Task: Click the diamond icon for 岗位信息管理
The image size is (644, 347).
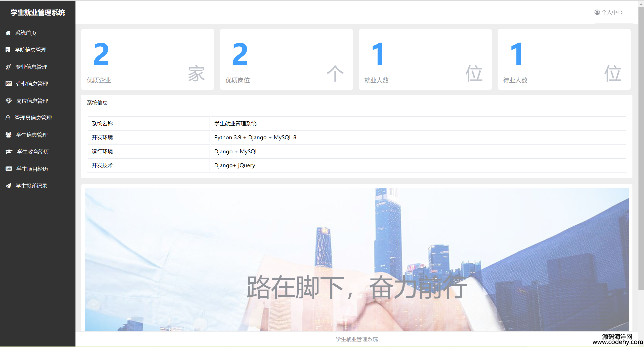Action: pyautogui.click(x=9, y=101)
